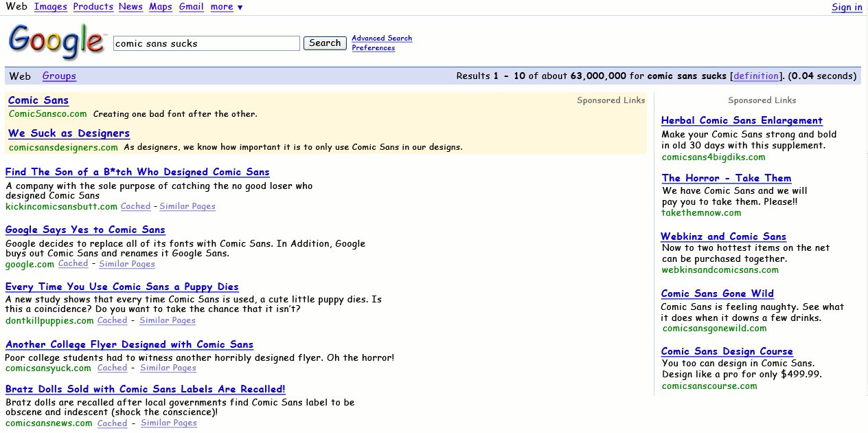Click the takethemnow.com ad URL
This screenshot has height=433, width=868.
(x=702, y=212)
